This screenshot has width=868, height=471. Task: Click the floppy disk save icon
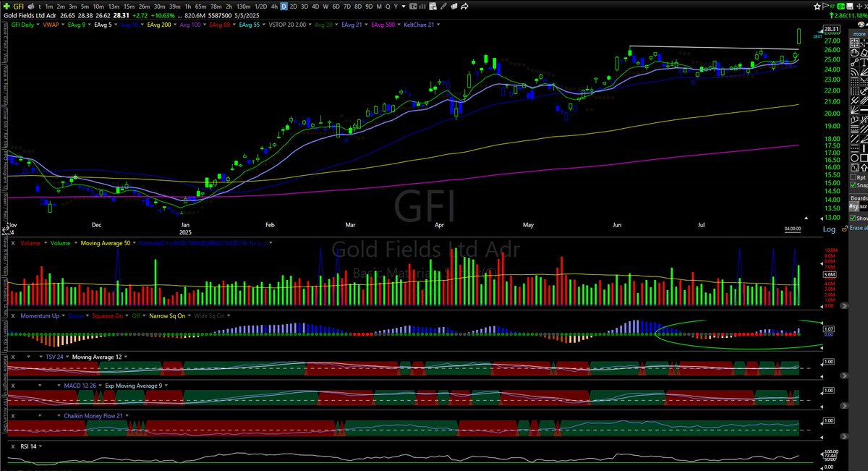point(850,6)
